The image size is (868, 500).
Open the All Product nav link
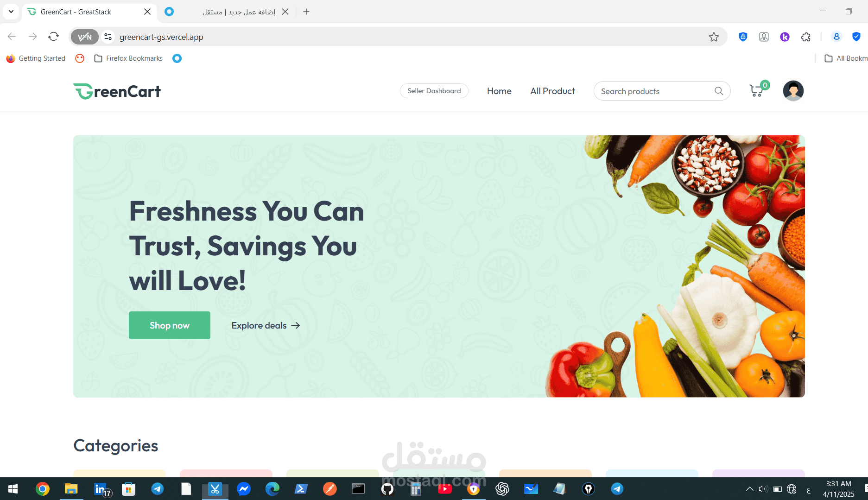click(x=552, y=91)
